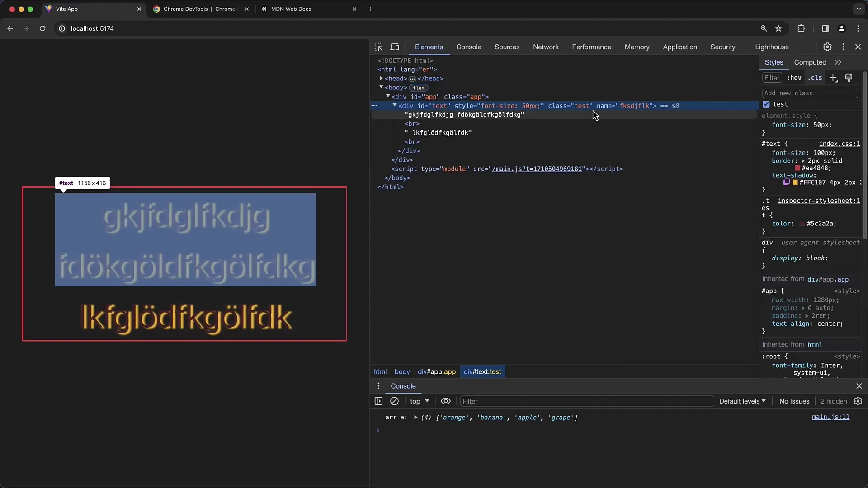The width and height of the screenshot is (868, 488).
Task: Click the device toolbar toggle icon
Action: 394,47
